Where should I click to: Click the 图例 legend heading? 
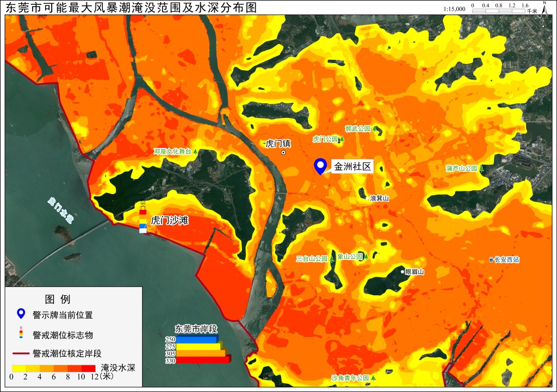tap(58, 300)
